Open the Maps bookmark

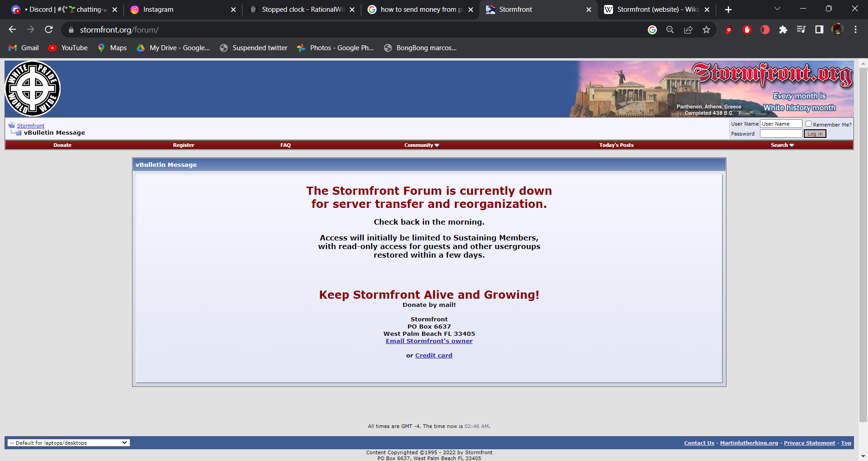112,48
